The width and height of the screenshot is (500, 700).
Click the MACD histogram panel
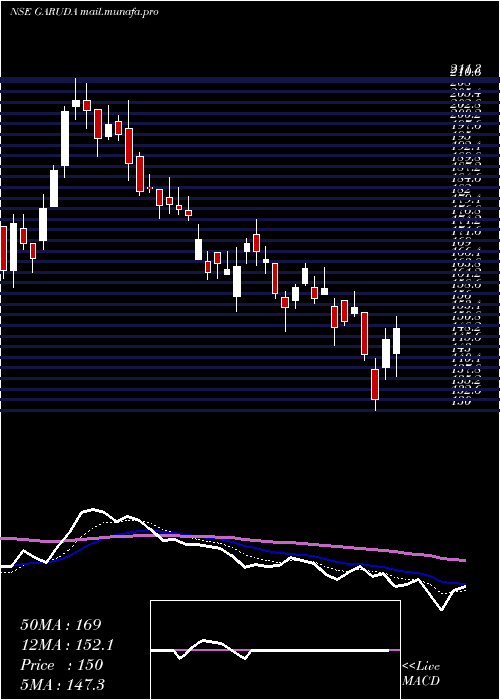[x=275, y=650]
